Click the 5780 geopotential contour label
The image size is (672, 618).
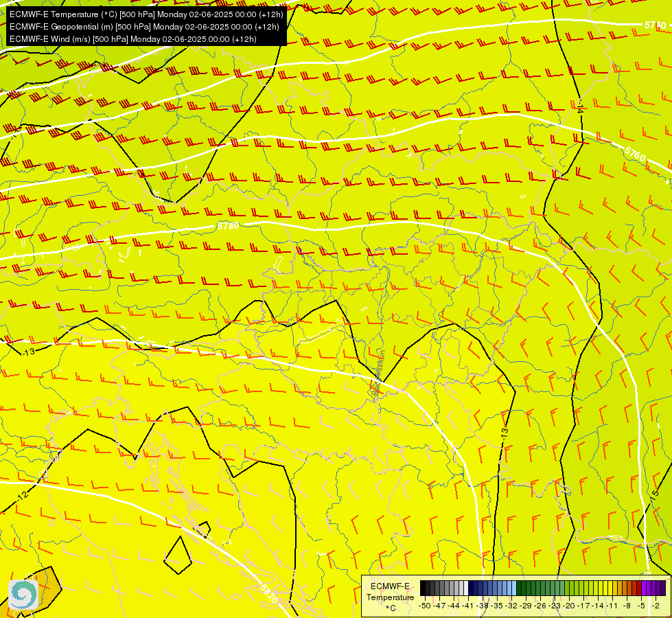coord(228,226)
